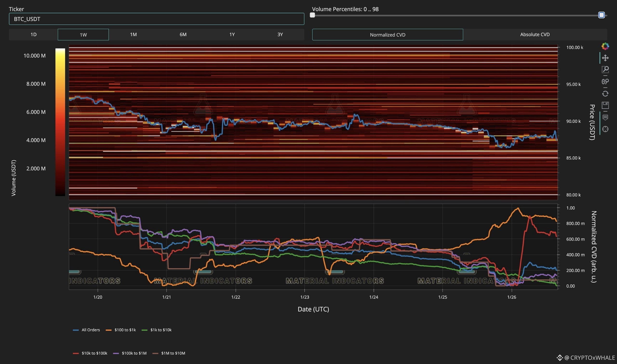Switch to Absolute CVD view
The height and width of the screenshot is (364, 617).
point(535,35)
